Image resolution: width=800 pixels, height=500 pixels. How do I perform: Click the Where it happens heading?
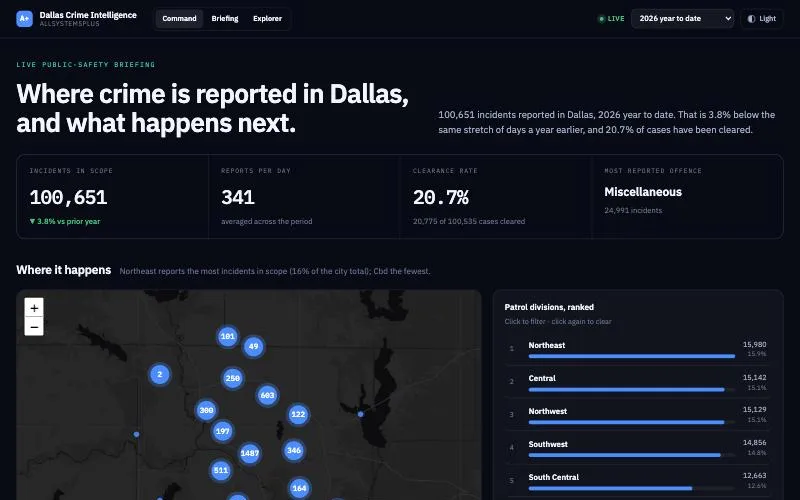[x=64, y=270]
